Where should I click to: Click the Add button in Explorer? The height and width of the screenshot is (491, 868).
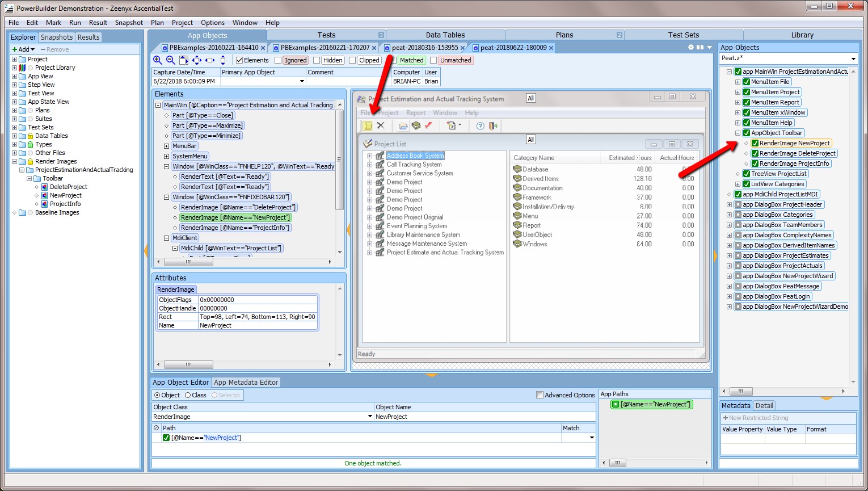[x=23, y=49]
